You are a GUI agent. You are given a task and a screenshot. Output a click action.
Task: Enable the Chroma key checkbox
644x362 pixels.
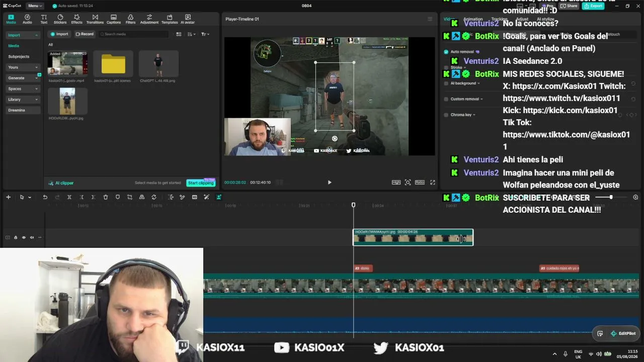pos(446,115)
